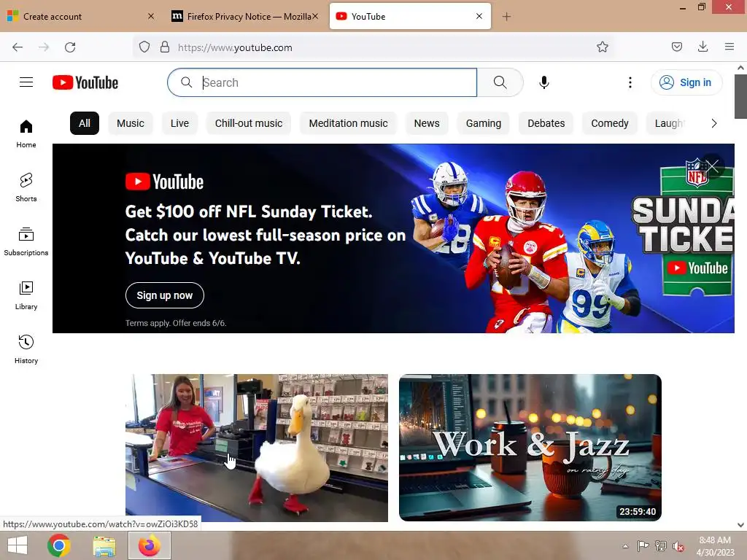Go to Home in sidebar
The height and width of the screenshot is (560, 747).
click(26, 134)
